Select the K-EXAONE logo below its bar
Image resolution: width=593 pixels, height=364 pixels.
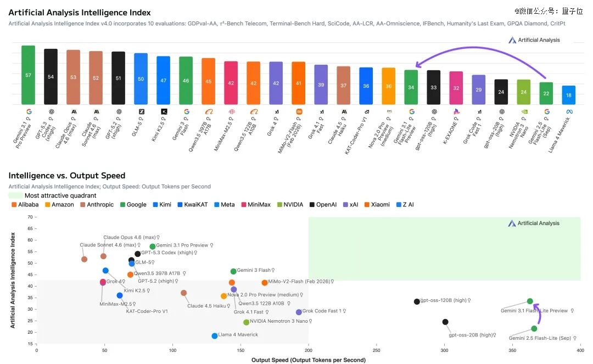(x=456, y=111)
